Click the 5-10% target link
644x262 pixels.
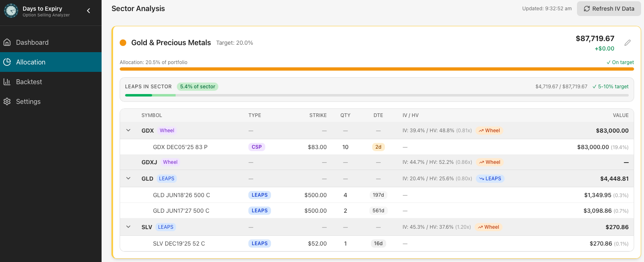[610, 86]
